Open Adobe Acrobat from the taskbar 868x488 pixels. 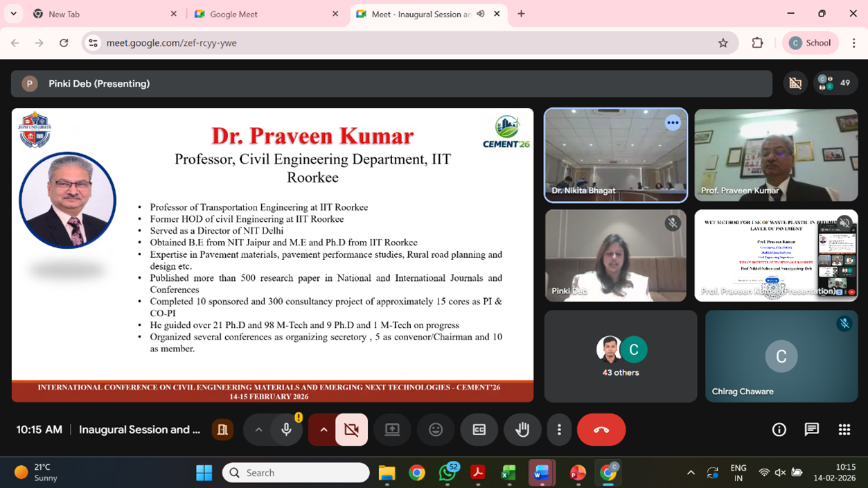click(x=477, y=473)
